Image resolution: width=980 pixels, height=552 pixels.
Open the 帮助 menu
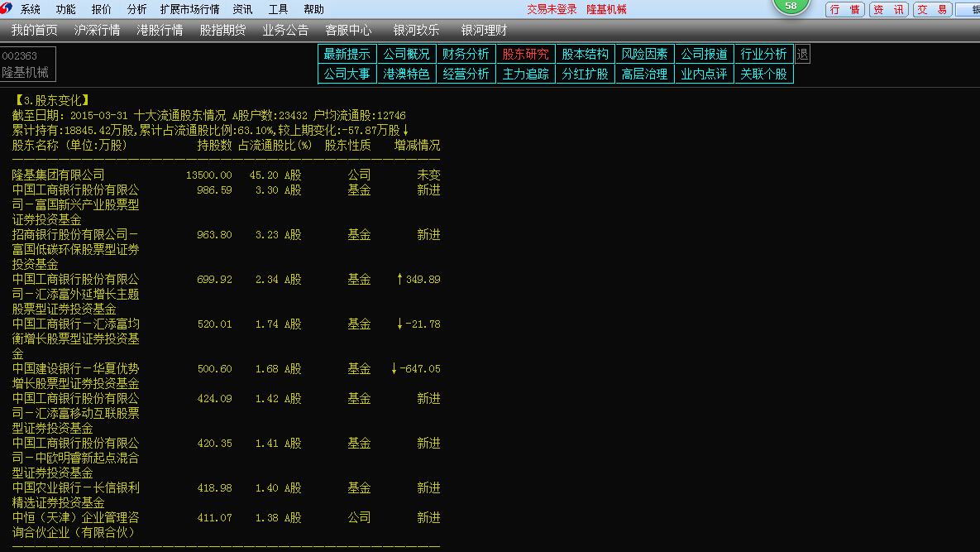click(313, 9)
